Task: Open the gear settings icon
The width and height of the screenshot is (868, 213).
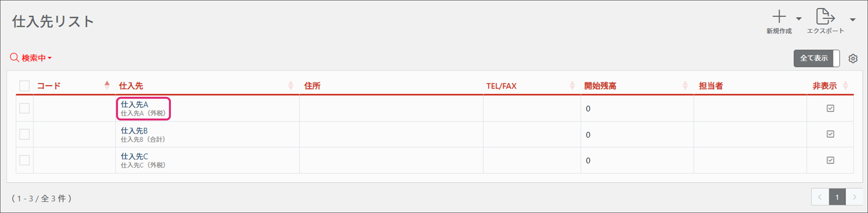Action: [x=853, y=58]
